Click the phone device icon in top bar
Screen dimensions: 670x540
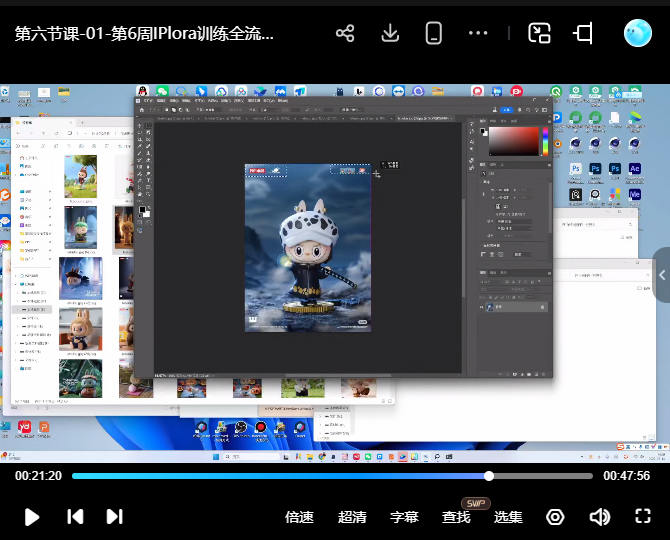[434, 33]
